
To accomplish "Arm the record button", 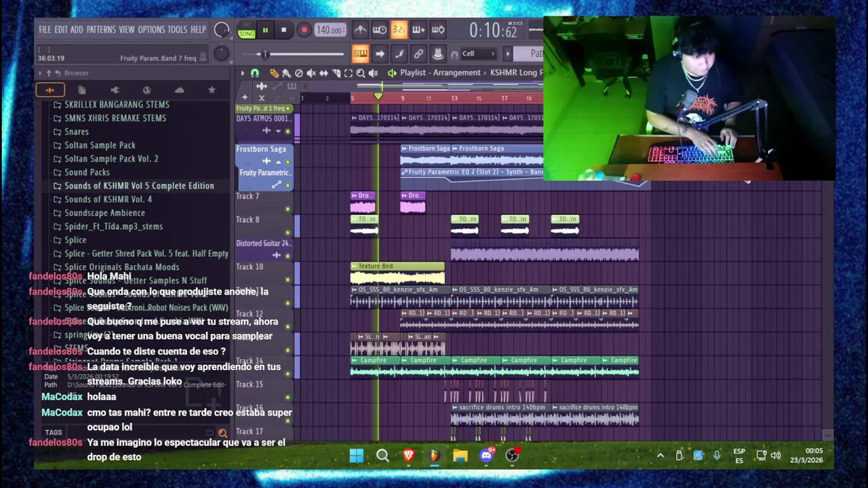I will tap(304, 30).
